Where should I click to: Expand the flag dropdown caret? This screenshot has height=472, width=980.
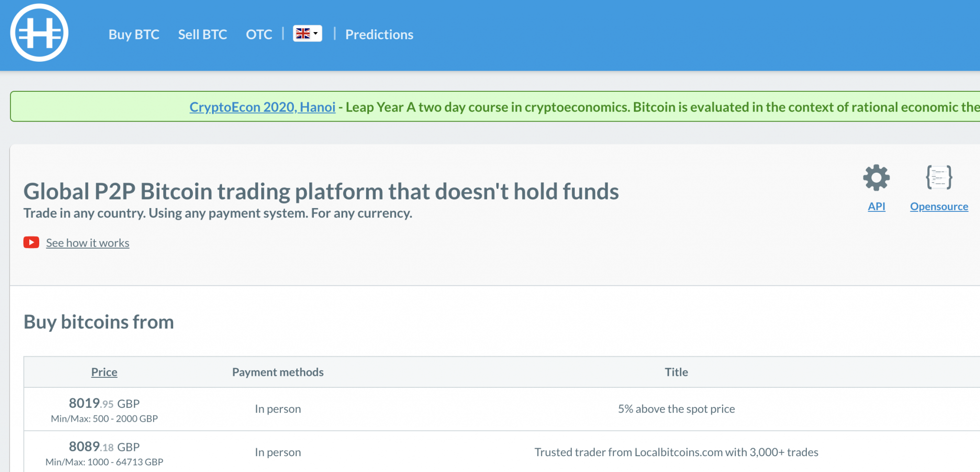(x=316, y=33)
